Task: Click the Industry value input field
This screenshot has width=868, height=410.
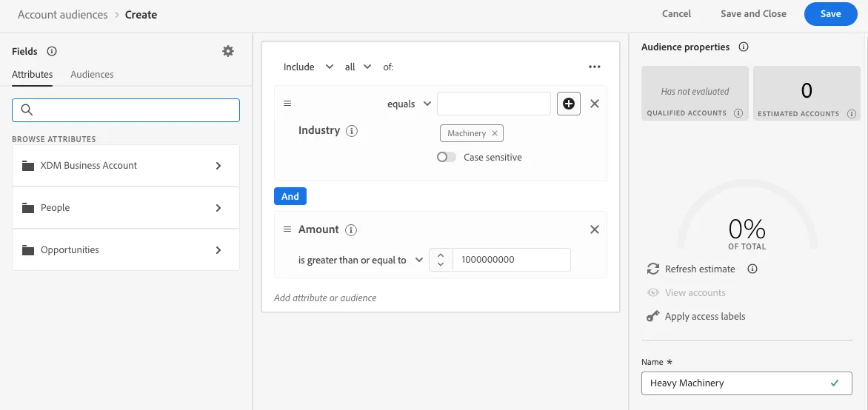Action: point(494,104)
